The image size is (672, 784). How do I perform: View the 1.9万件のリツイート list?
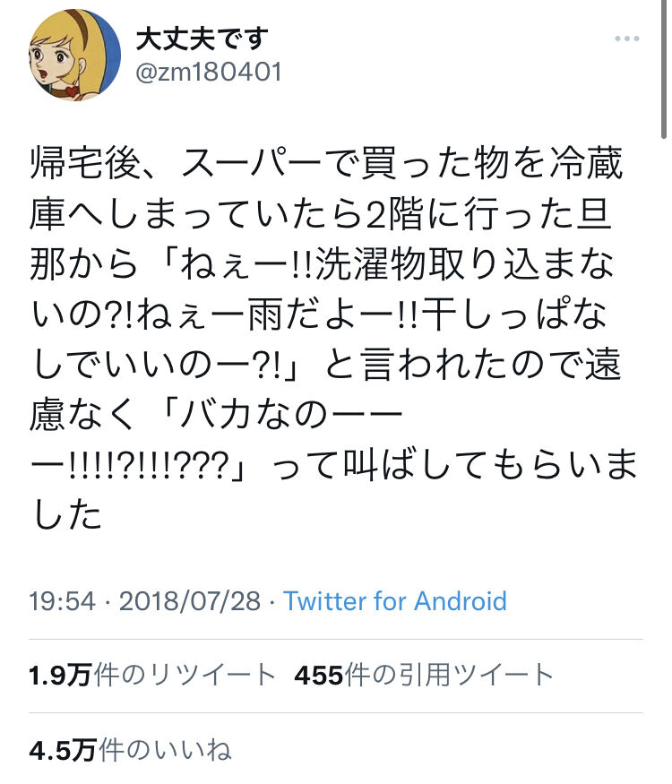[x=152, y=675]
